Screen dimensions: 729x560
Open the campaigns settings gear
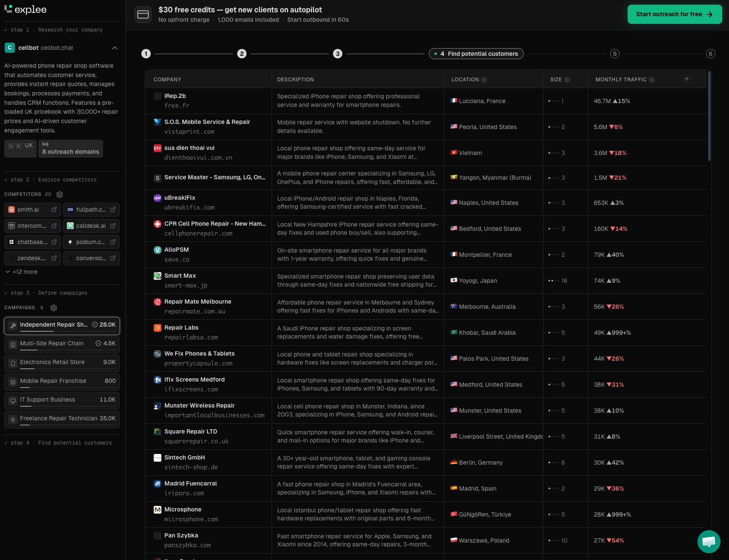pyautogui.click(x=54, y=308)
